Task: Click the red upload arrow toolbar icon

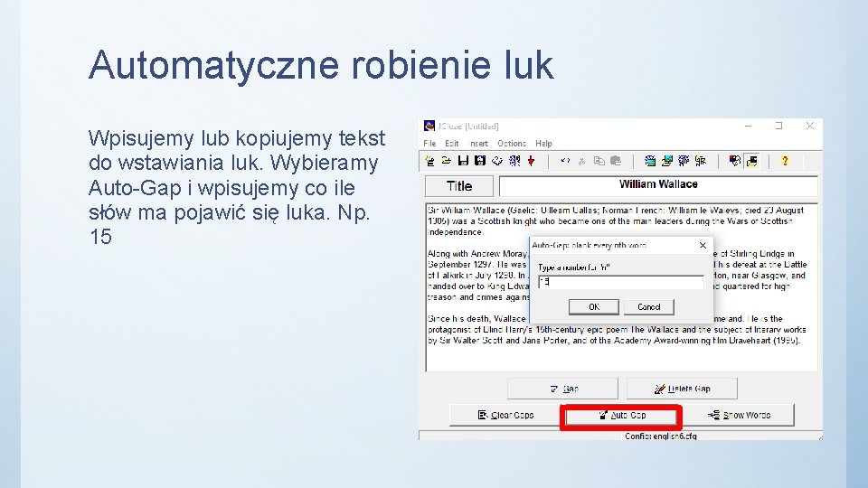Action: 532,161
